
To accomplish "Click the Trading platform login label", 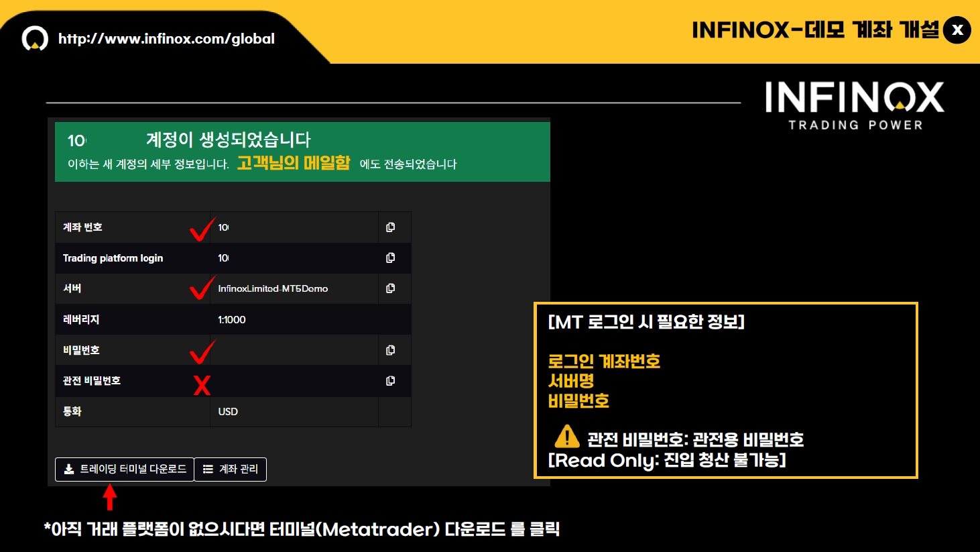I will [113, 258].
